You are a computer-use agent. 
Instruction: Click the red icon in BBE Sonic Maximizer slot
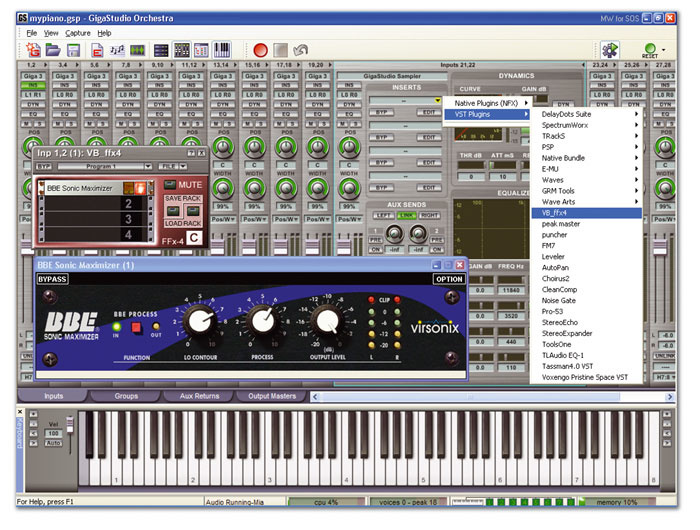(x=140, y=188)
